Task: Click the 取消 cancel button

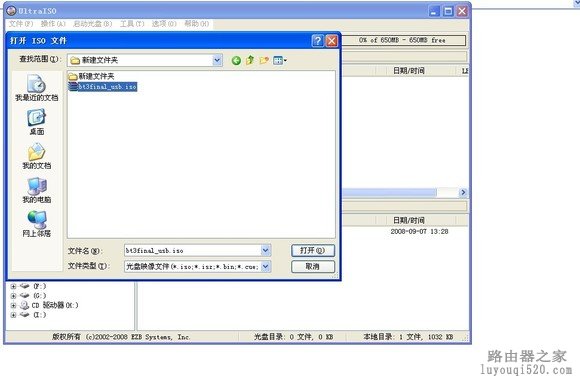Action: 313,266
